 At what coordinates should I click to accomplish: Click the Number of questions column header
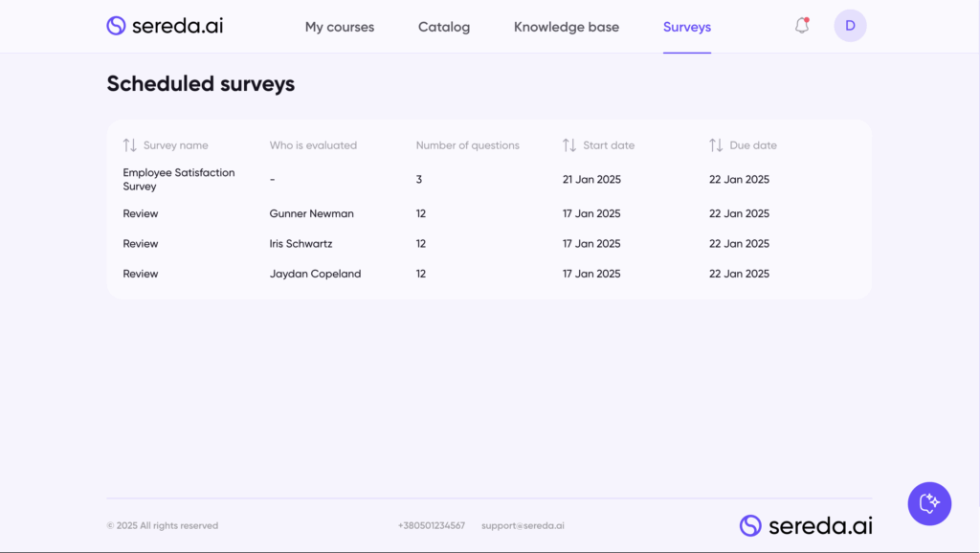(467, 145)
